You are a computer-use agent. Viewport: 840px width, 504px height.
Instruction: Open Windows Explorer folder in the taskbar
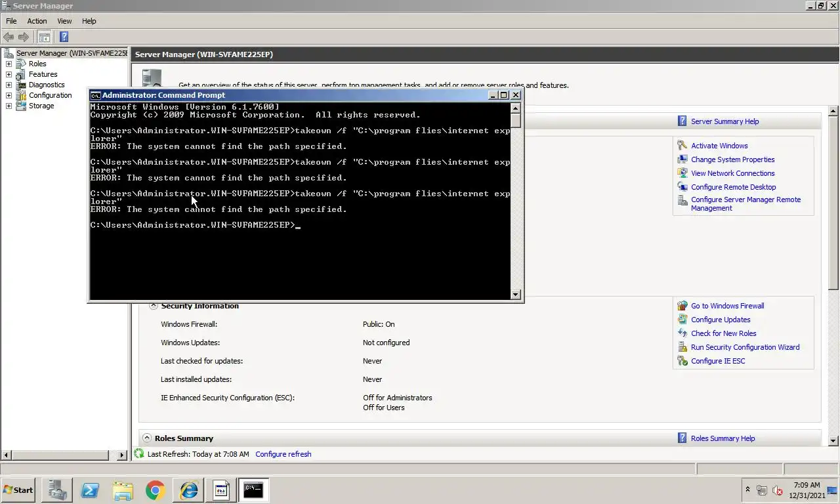[x=123, y=490]
